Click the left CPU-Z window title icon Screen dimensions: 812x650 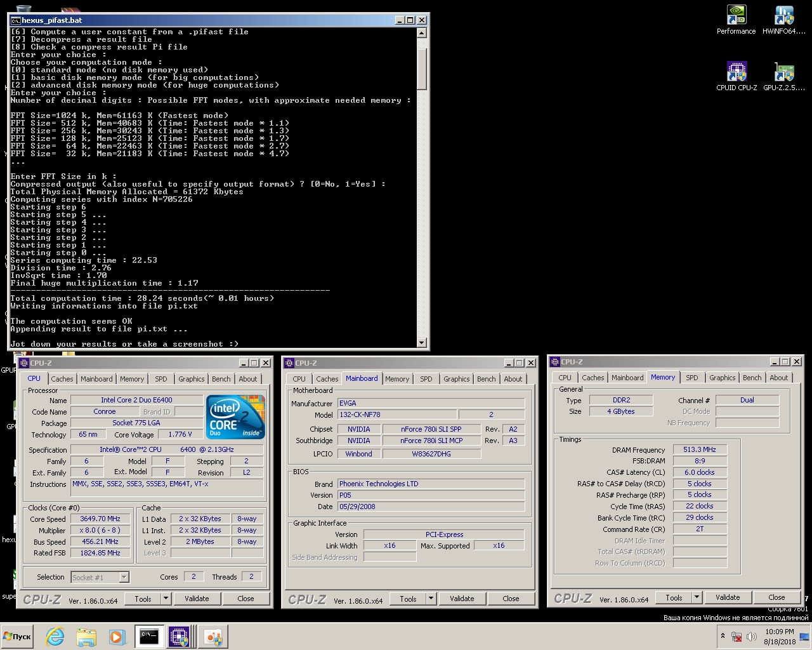(24, 363)
